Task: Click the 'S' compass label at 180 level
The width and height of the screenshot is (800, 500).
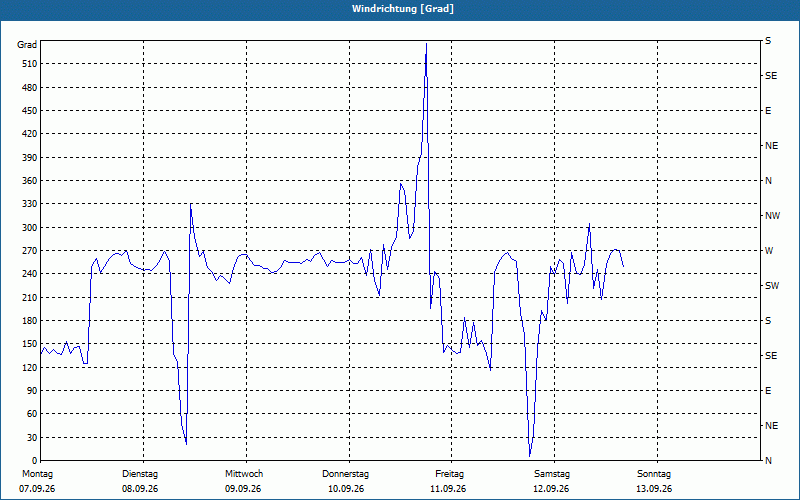Action: point(768,321)
